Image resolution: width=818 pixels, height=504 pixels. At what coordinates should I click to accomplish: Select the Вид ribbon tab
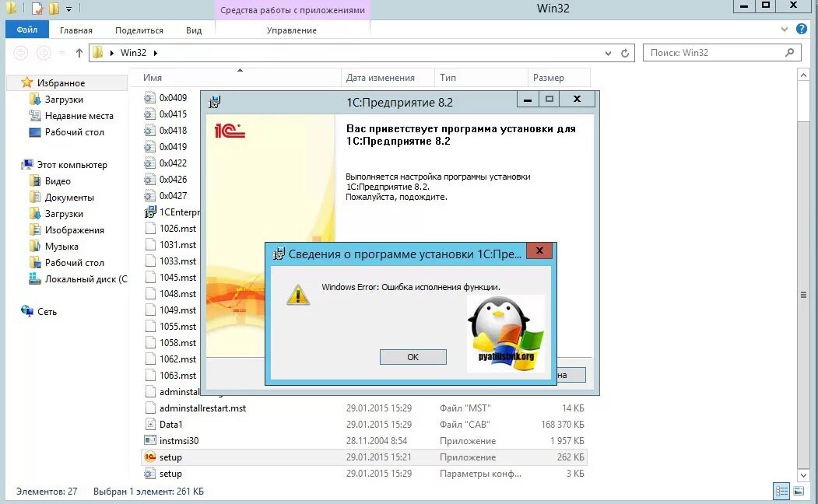pyautogui.click(x=194, y=30)
